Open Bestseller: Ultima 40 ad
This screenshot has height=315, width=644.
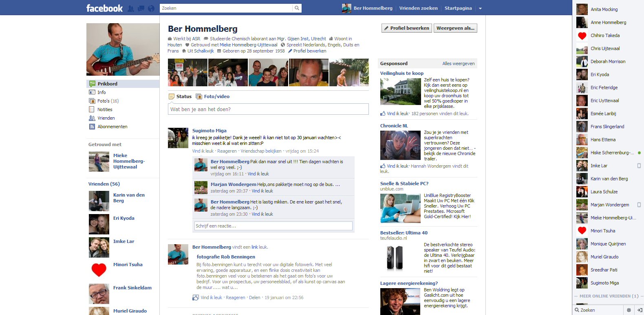tap(404, 233)
